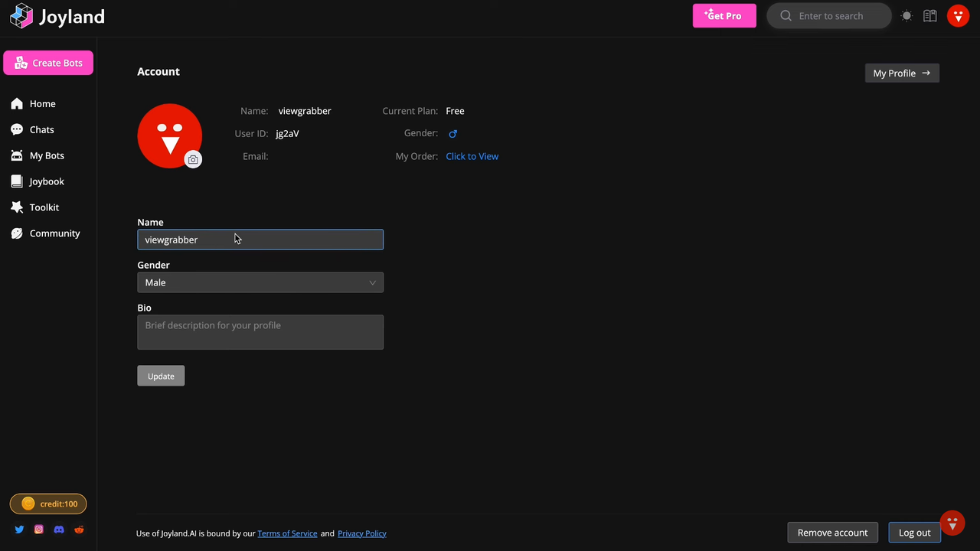Open Joyland's Instagram page icon

click(39, 529)
